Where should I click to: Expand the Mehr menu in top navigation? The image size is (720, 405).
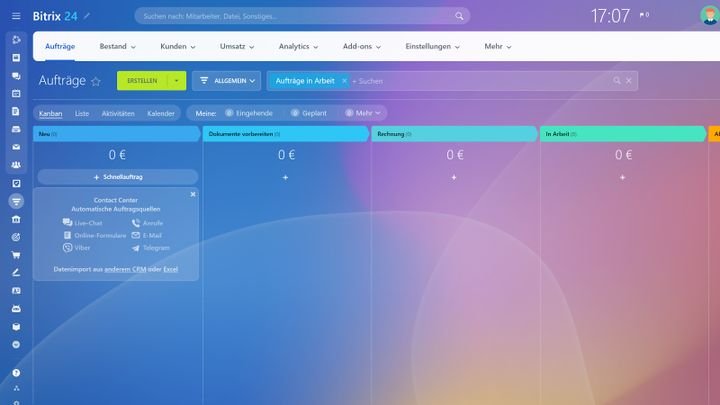pyautogui.click(x=498, y=46)
